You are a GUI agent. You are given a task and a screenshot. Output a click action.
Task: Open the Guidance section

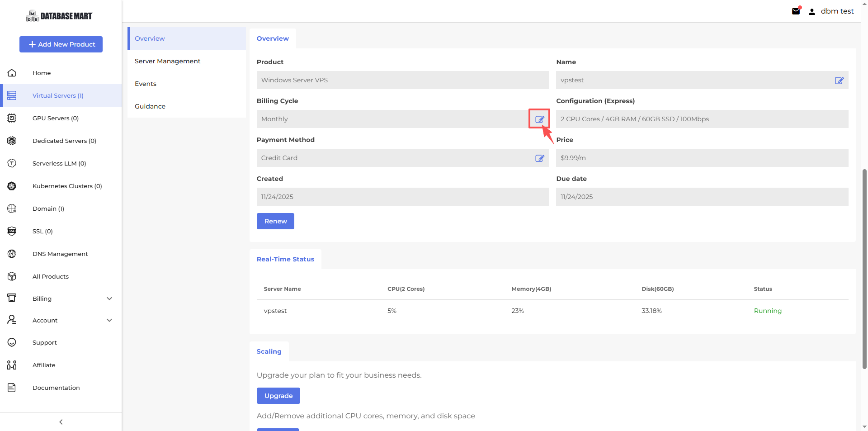coord(187,106)
